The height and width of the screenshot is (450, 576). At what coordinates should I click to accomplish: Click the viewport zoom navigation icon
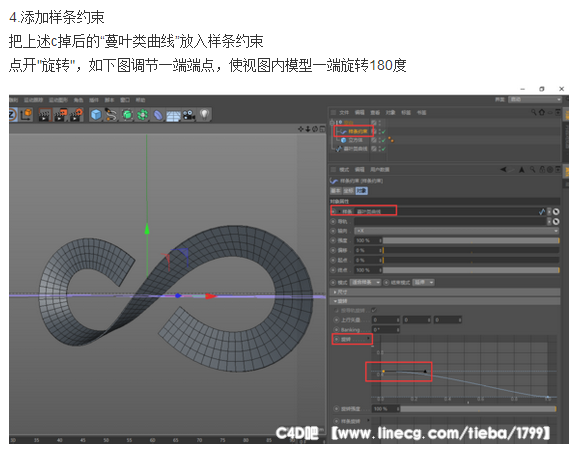click(x=308, y=129)
